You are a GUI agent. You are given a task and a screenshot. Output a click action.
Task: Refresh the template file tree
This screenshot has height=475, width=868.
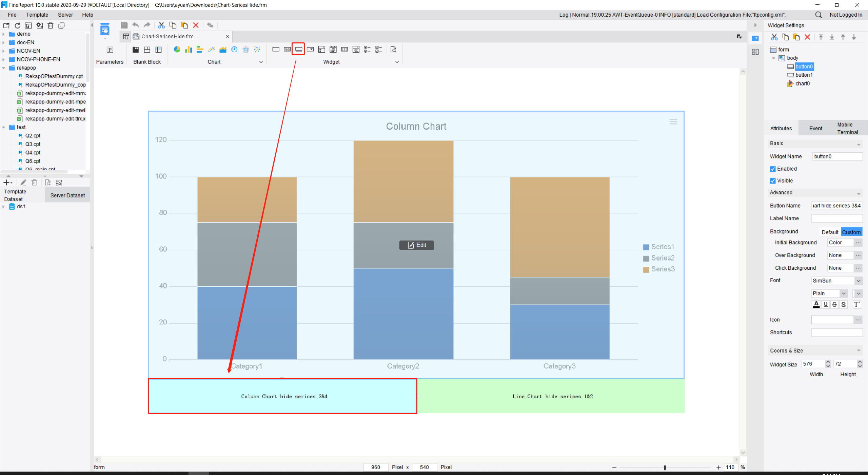coord(17,25)
